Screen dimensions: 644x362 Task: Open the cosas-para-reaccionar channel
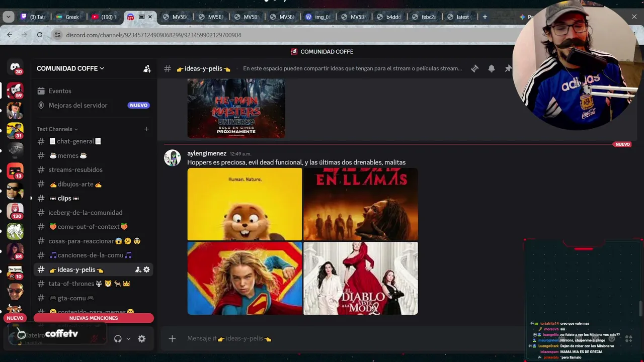pyautogui.click(x=94, y=241)
